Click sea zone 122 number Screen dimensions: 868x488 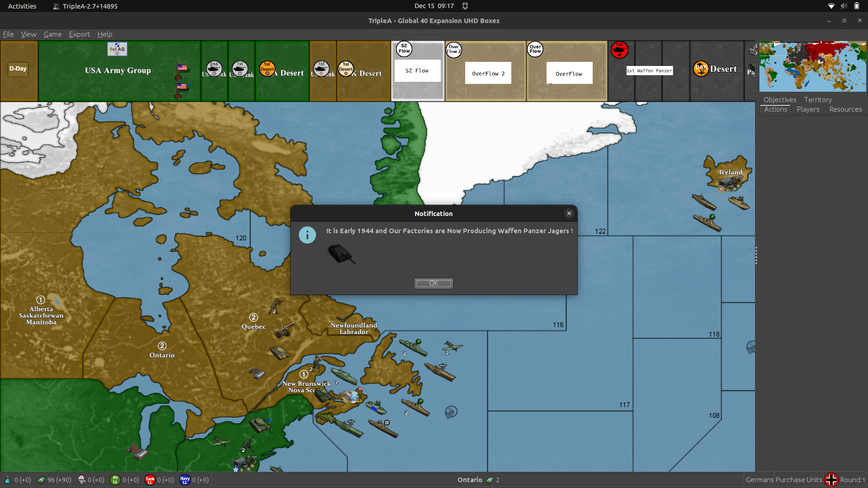pos(600,231)
